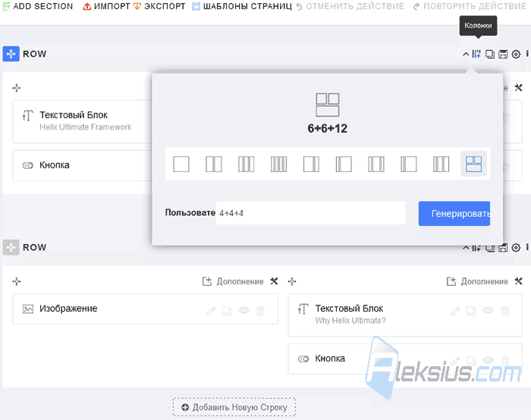This screenshot has height=420, width=531.
Task: Open first ROW settings gear
Action: tap(516, 54)
